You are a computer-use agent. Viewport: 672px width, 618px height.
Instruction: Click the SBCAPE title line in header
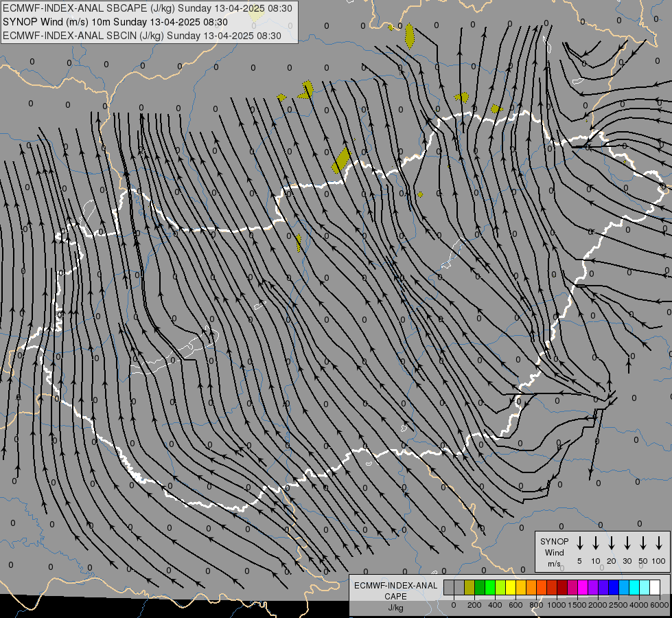coord(148,8)
